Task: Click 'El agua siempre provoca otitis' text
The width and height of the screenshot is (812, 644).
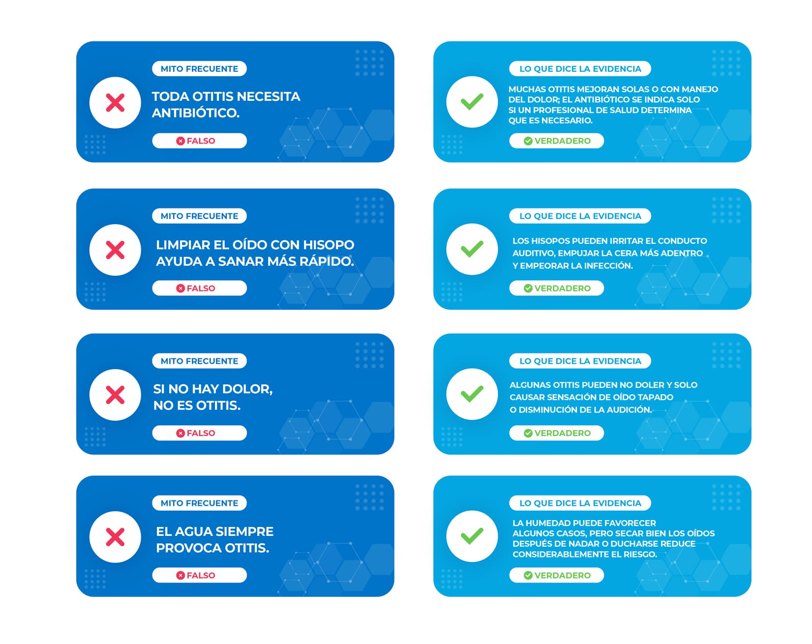Action: (214, 539)
